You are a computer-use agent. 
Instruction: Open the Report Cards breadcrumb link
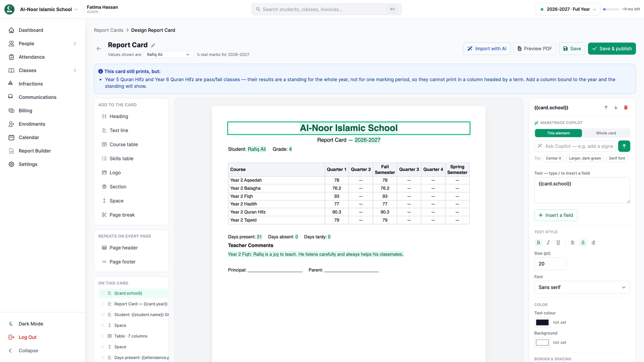click(109, 30)
